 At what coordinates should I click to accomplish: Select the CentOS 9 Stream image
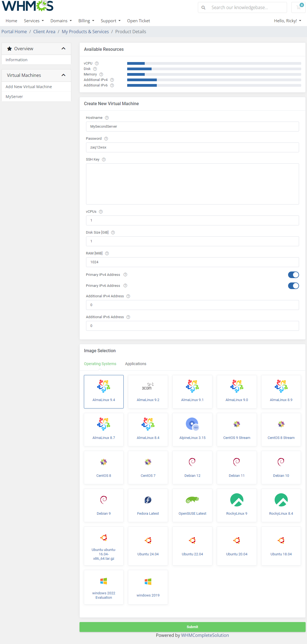tap(237, 430)
